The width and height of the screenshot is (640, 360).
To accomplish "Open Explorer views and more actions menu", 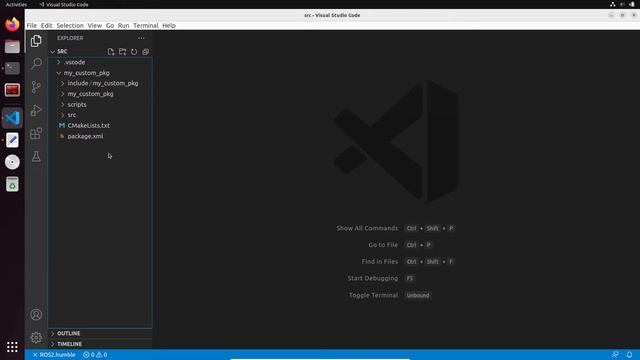I will (x=141, y=38).
